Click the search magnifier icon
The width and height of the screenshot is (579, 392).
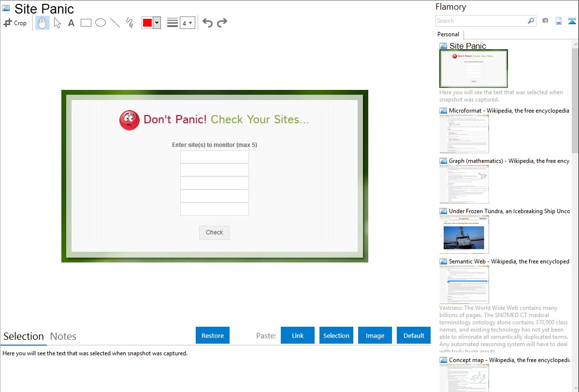(531, 21)
